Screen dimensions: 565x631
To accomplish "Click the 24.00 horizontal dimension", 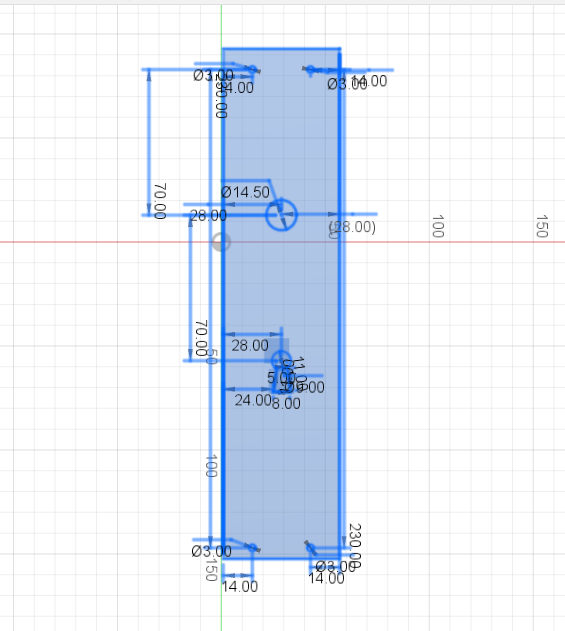I will click(253, 400).
